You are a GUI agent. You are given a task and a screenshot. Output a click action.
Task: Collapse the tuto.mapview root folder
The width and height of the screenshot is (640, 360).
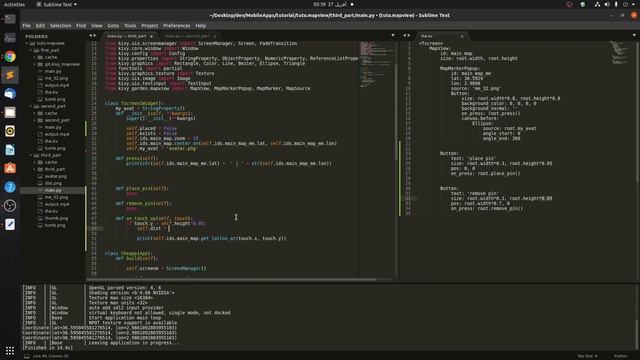pos(27,43)
